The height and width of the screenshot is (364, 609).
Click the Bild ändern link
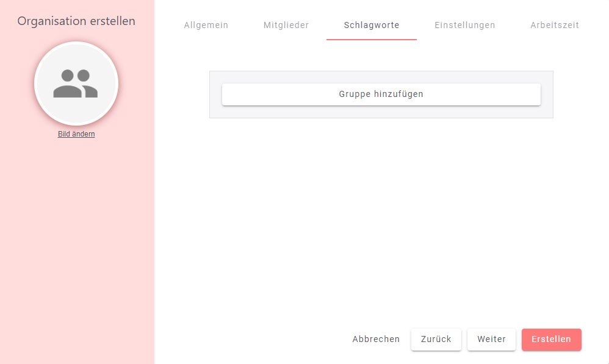pyautogui.click(x=76, y=134)
